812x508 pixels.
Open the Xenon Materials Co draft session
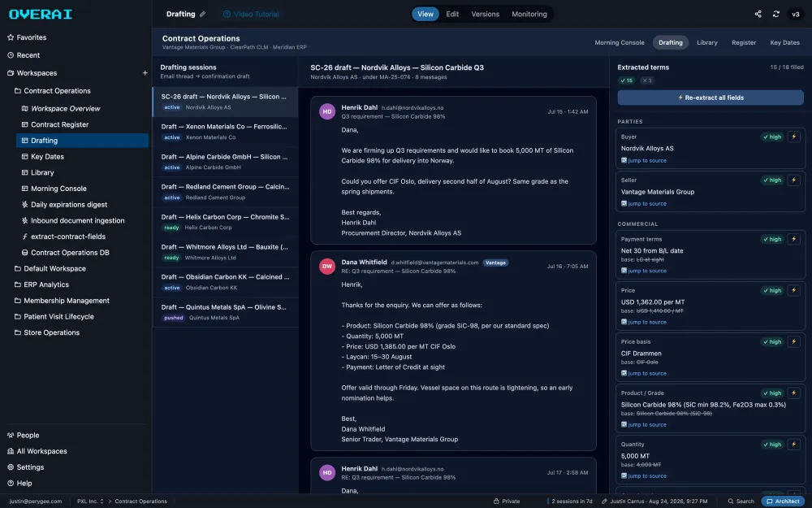(225, 131)
